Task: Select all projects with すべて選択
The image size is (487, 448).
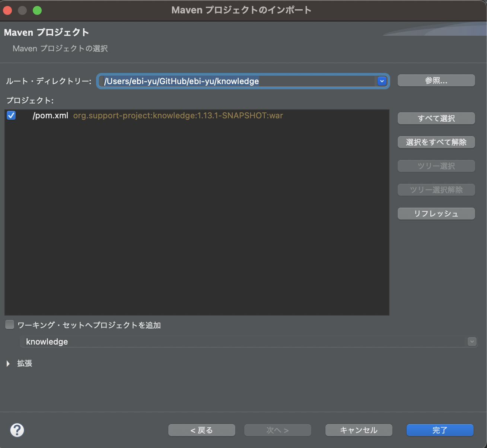Action: [x=436, y=118]
